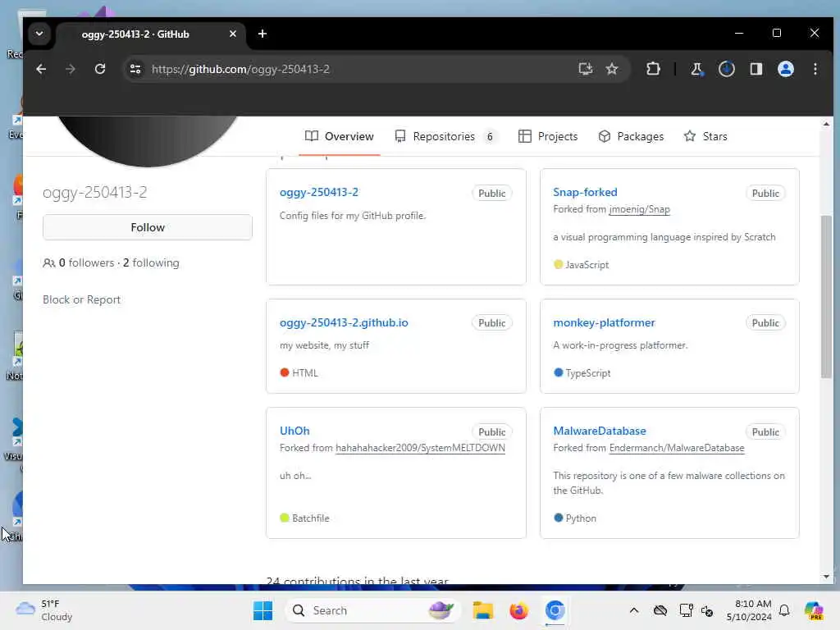Click the 'A work-in-progress platformer.' description
Screen dimensions: 840x630
pyautogui.click(x=620, y=345)
